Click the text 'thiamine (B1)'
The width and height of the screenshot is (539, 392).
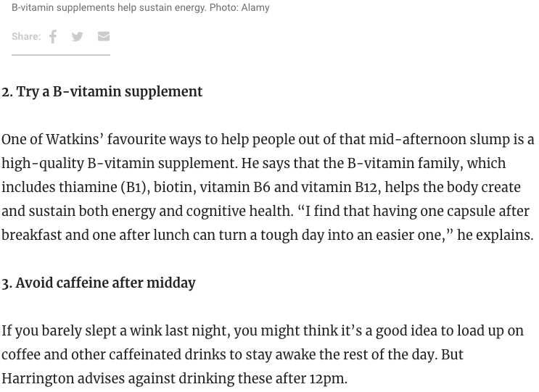(x=103, y=188)
